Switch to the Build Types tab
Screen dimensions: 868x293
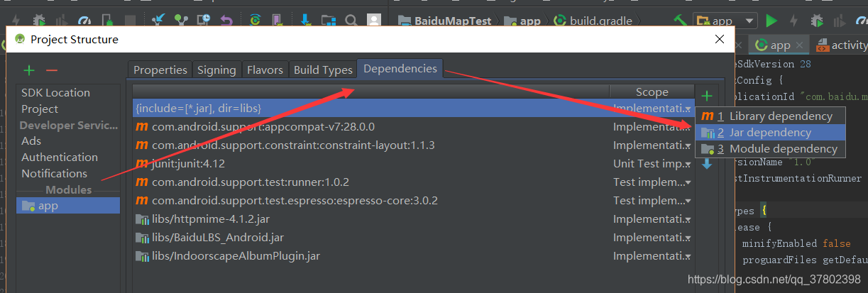click(323, 70)
